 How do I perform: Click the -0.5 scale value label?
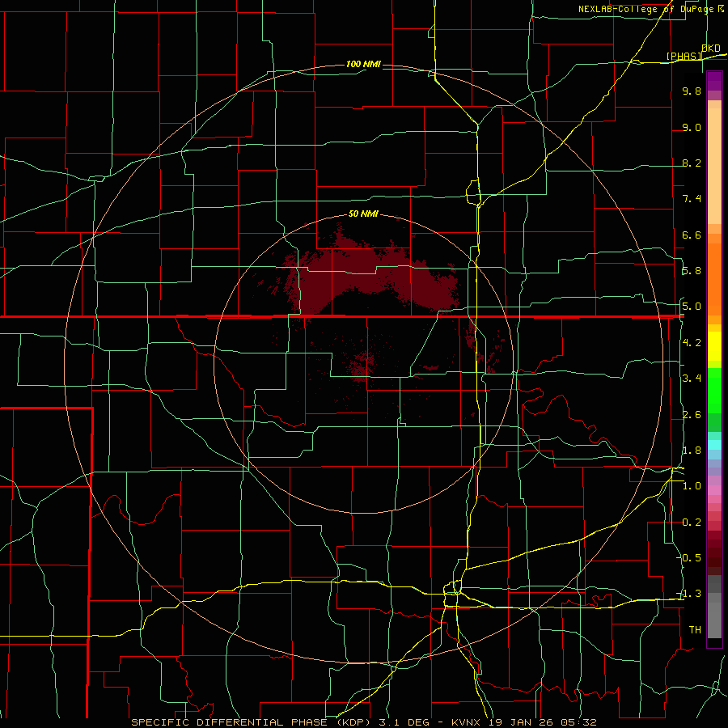[x=689, y=558]
